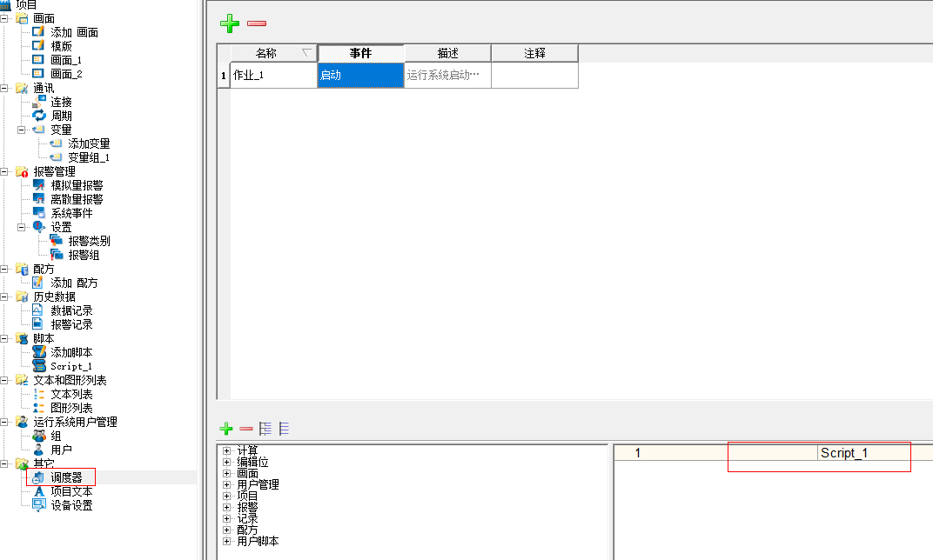Expand the 编辑位 function group
Viewport: 933px width, 560px height.
pyautogui.click(x=226, y=462)
